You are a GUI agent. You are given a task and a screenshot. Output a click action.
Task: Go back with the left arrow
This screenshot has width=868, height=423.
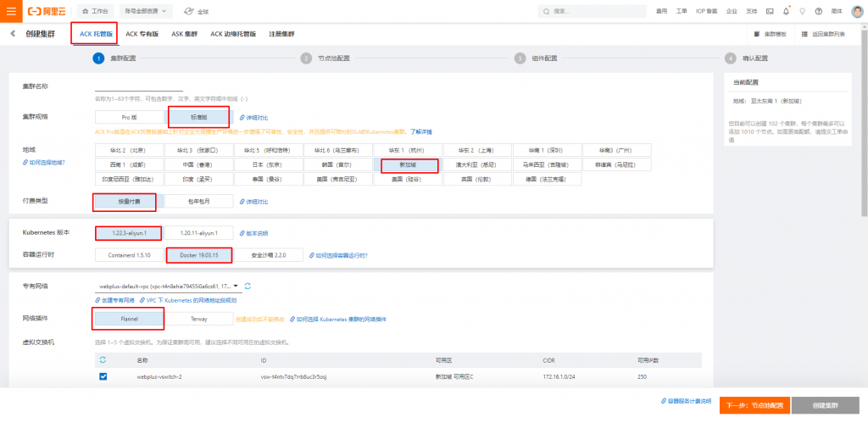pos(13,34)
